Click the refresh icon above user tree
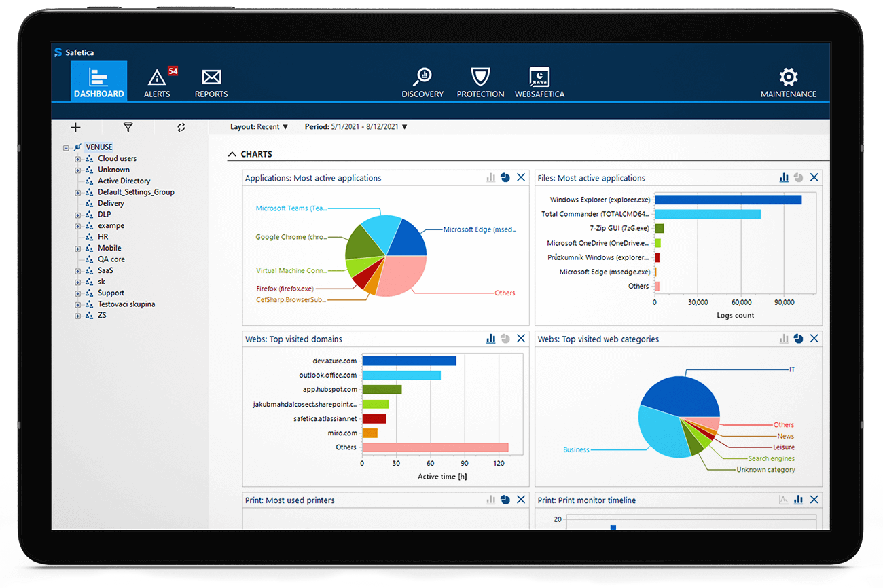Image resolution: width=883 pixels, height=588 pixels. click(181, 127)
